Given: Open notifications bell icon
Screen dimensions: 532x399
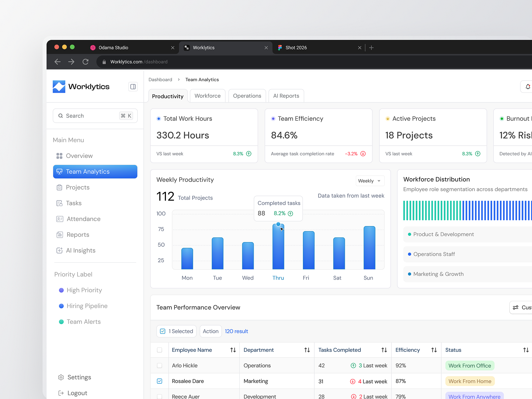Looking at the screenshot, I should pos(528,87).
